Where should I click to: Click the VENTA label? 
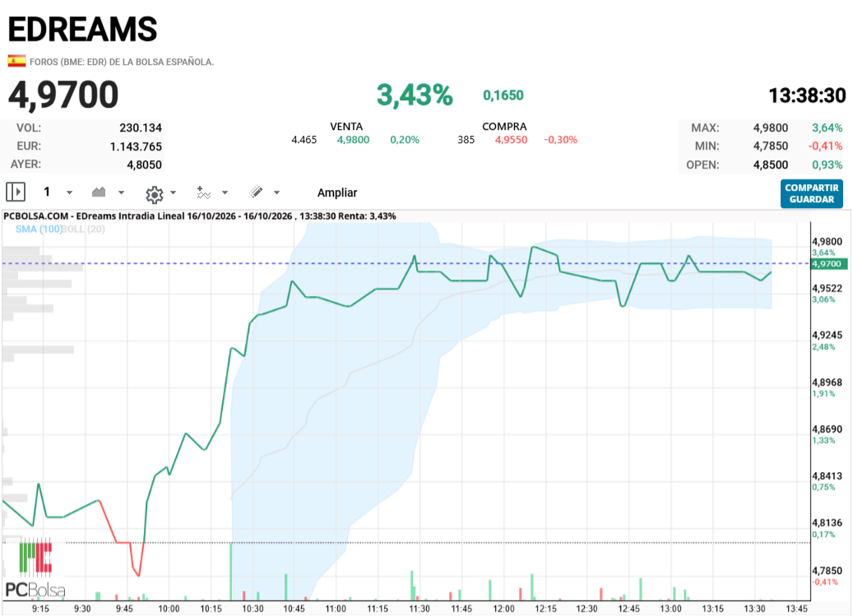[x=346, y=126]
